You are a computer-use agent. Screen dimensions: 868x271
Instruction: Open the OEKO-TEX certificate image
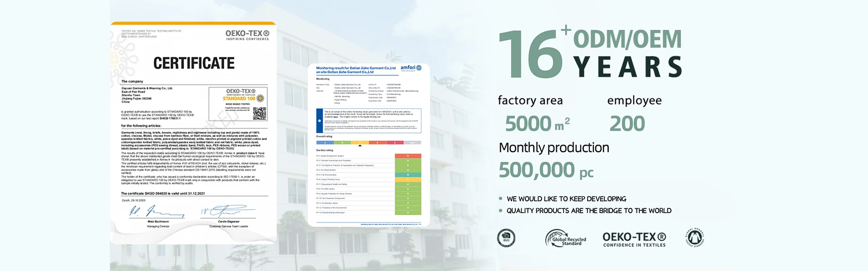(x=193, y=133)
